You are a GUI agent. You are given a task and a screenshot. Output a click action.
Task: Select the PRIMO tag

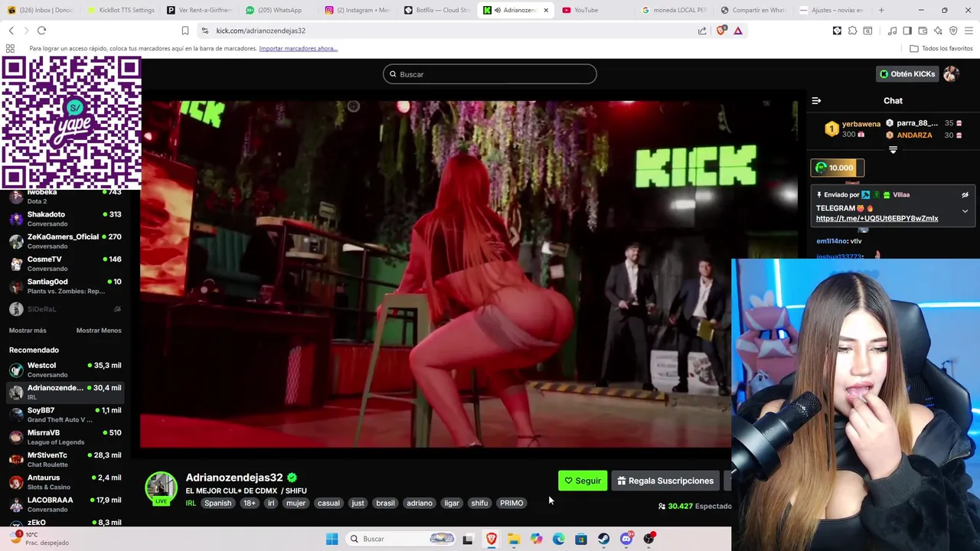click(511, 503)
